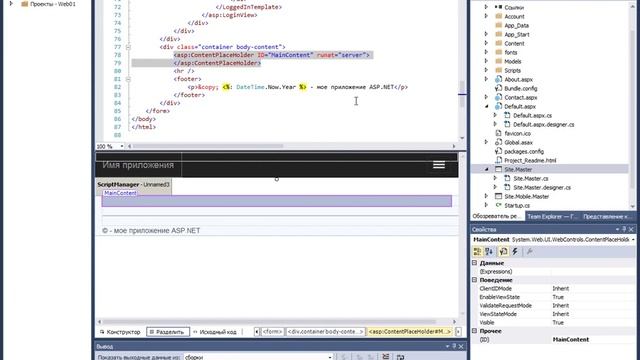Click inside the MainContent placeholder region
This screenshot has width=640, height=360.
click(277, 201)
